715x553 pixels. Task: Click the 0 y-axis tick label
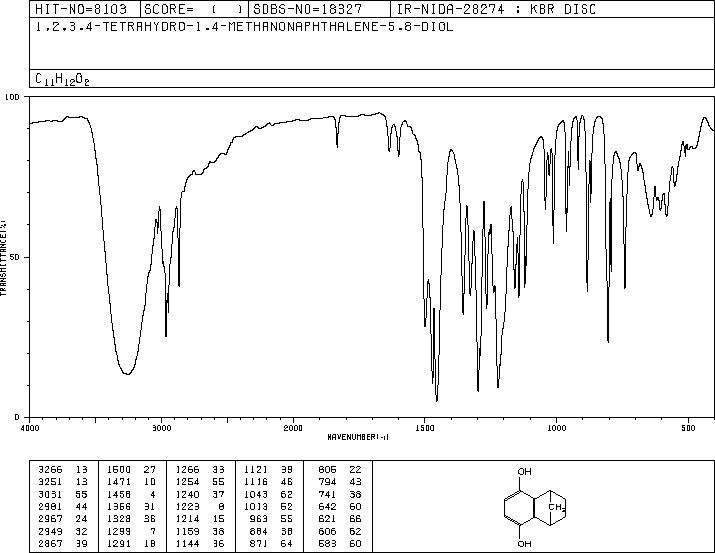pyautogui.click(x=17, y=417)
